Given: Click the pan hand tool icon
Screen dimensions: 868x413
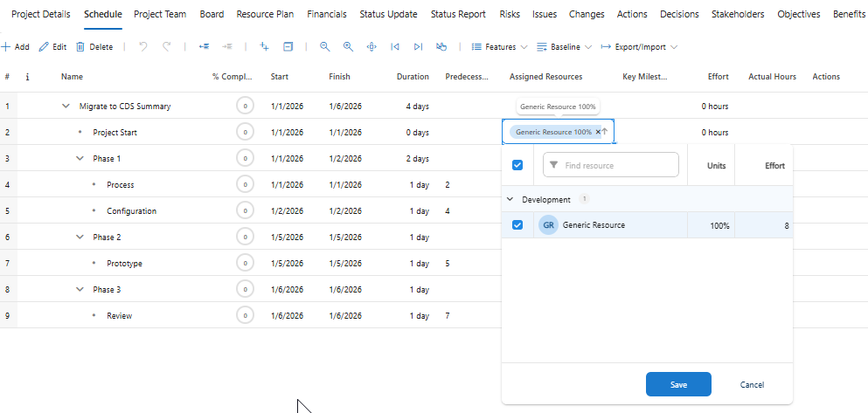Looking at the screenshot, I should pyautogui.click(x=441, y=47).
